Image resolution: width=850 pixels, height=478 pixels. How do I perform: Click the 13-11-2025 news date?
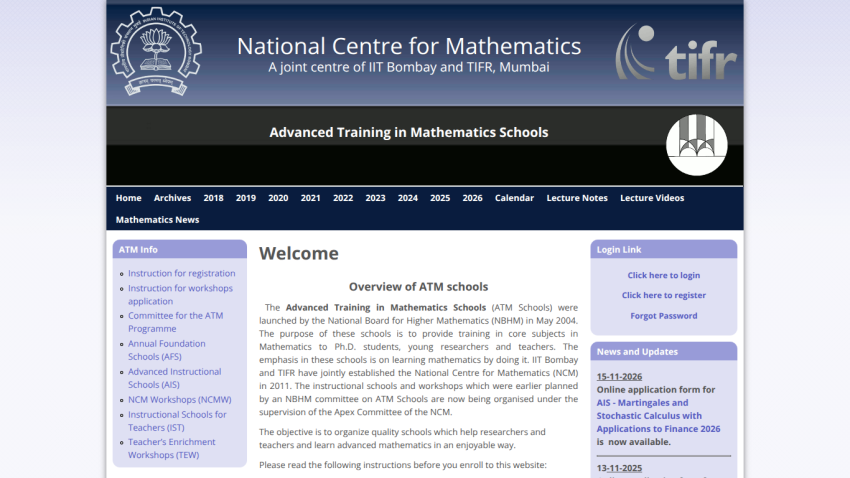pyautogui.click(x=619, y=468)
